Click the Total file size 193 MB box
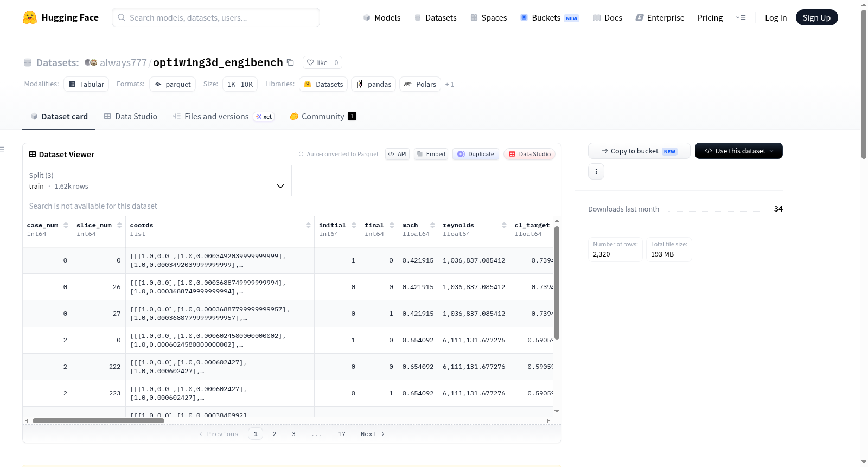 tap(669, 250)
